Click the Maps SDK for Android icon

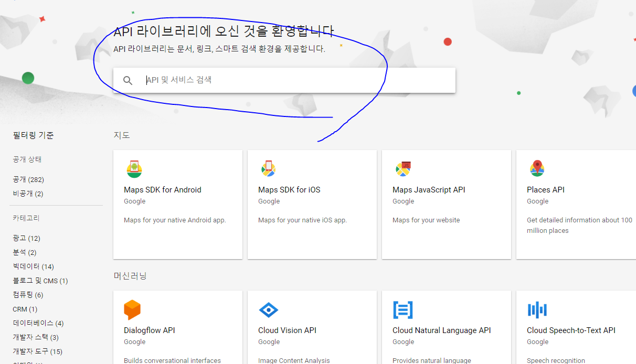pyautogui.click(x=134, y=169)
